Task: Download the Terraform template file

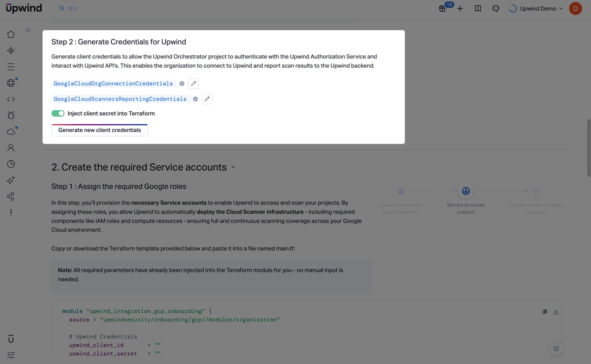Action: 556,312
